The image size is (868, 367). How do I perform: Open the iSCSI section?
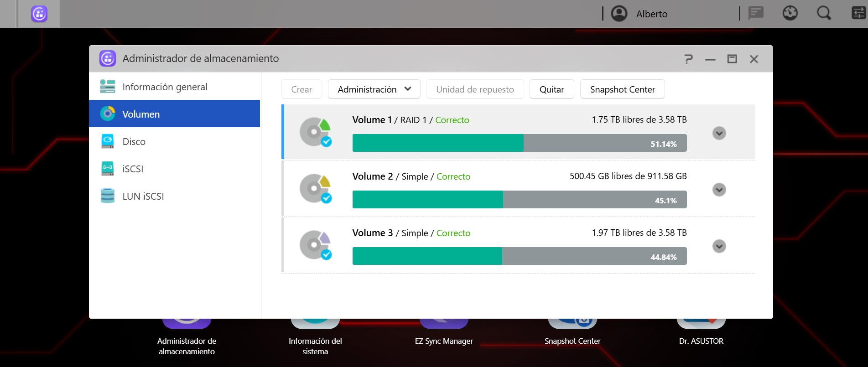[133, 169]
